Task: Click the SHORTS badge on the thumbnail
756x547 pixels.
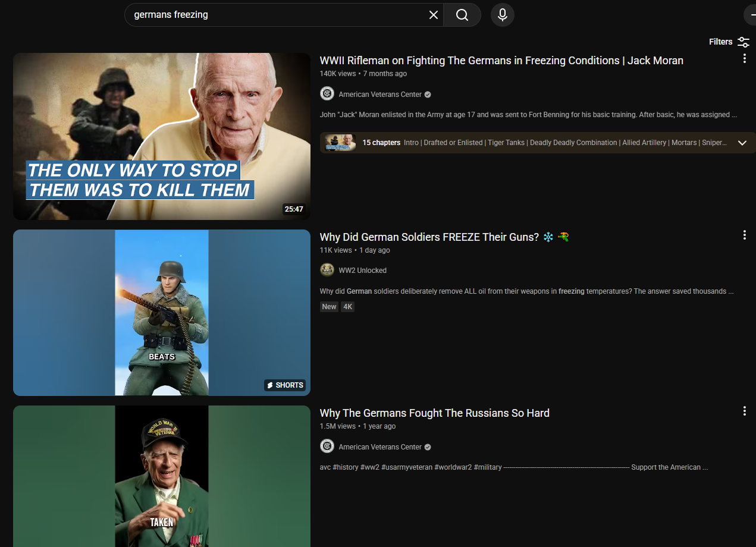Action: tap(285, 385)
